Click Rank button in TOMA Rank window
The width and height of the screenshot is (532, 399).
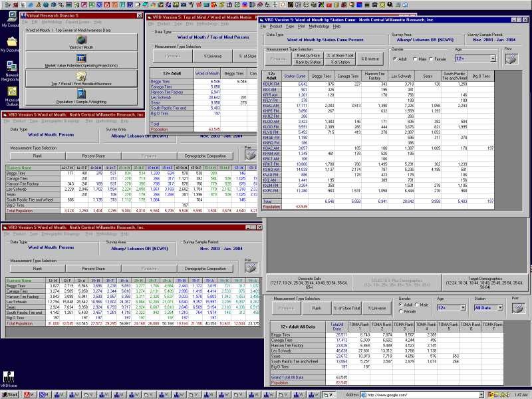pos(317,308)
